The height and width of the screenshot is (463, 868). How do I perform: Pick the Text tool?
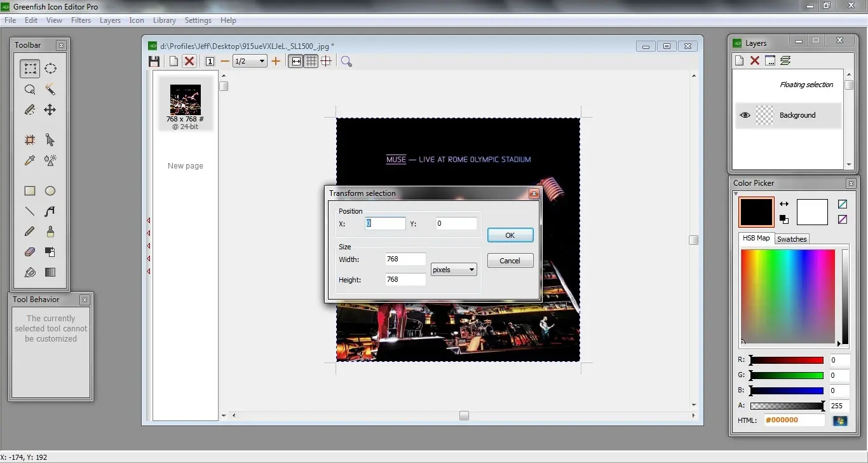pos(50,211)
